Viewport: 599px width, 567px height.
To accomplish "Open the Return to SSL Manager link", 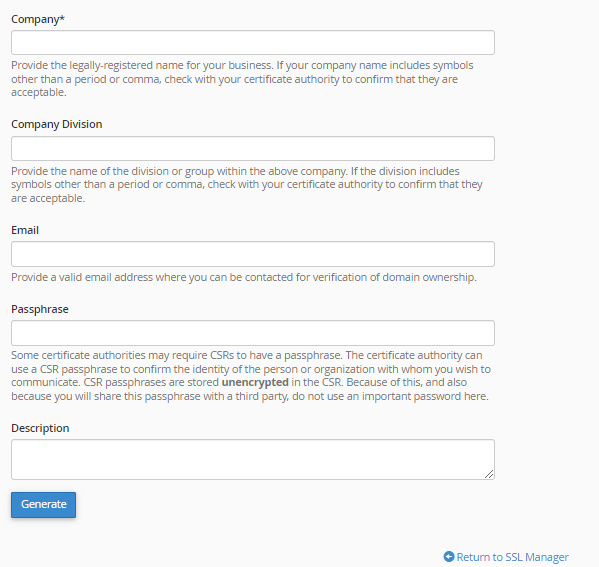I will pos(506,557).
